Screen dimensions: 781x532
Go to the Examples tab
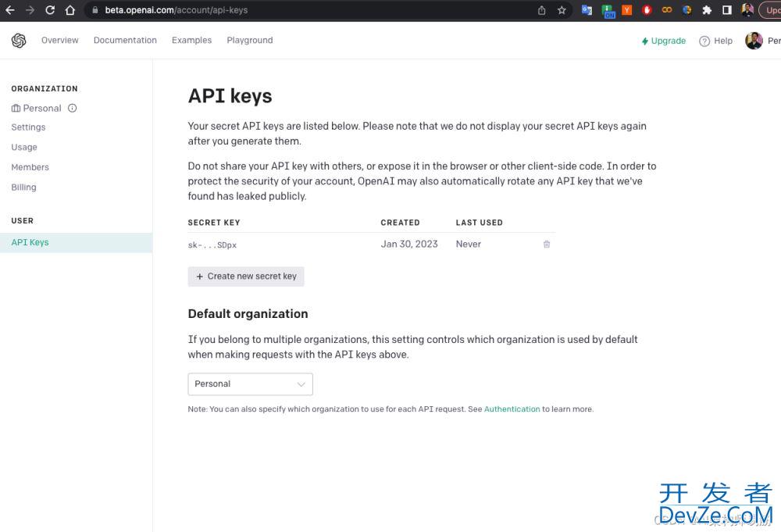[192, 41]
